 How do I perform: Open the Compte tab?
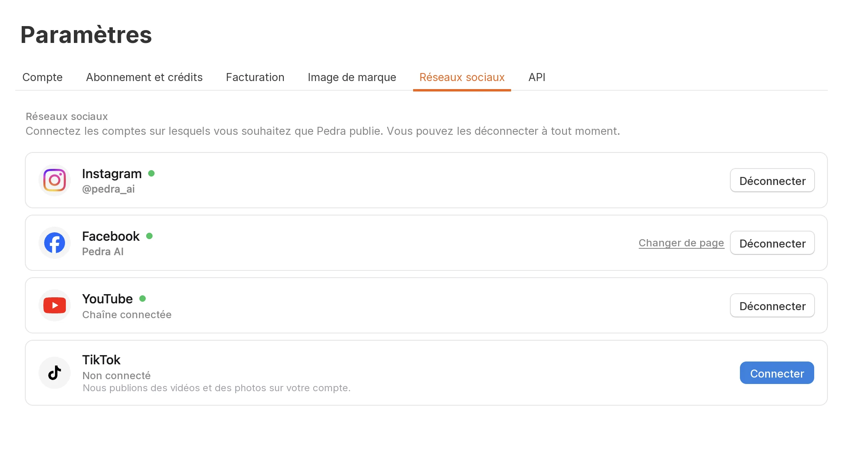(x=43, y=77)
